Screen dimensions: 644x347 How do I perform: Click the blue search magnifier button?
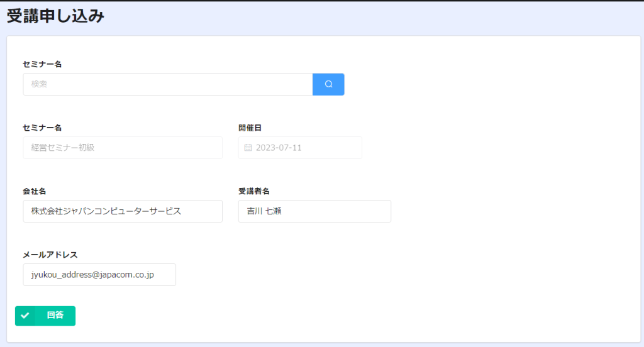pos(328,84)
